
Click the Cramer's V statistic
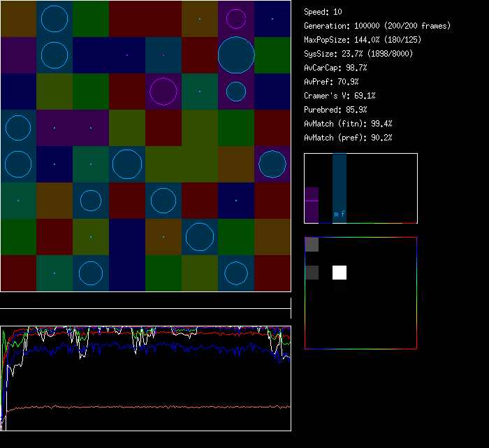[340, 96]
